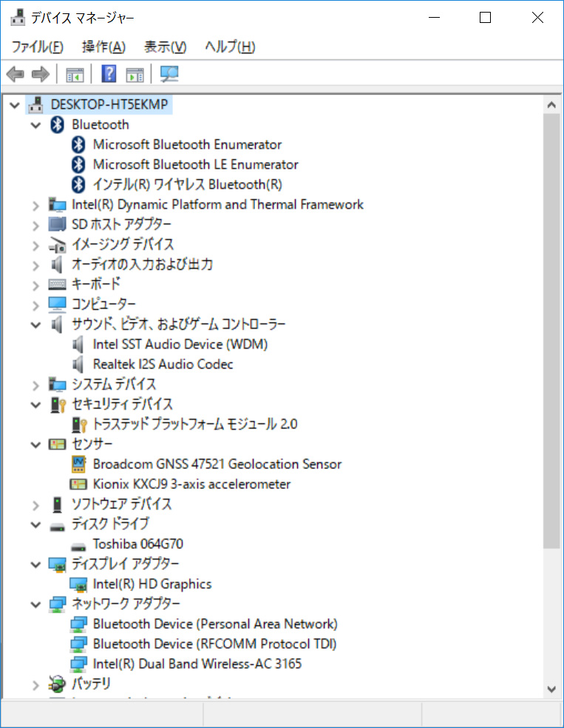Click the ネットワーク アダプター category icon
This screenshot has height=728, width=564.
pos(57,604)
